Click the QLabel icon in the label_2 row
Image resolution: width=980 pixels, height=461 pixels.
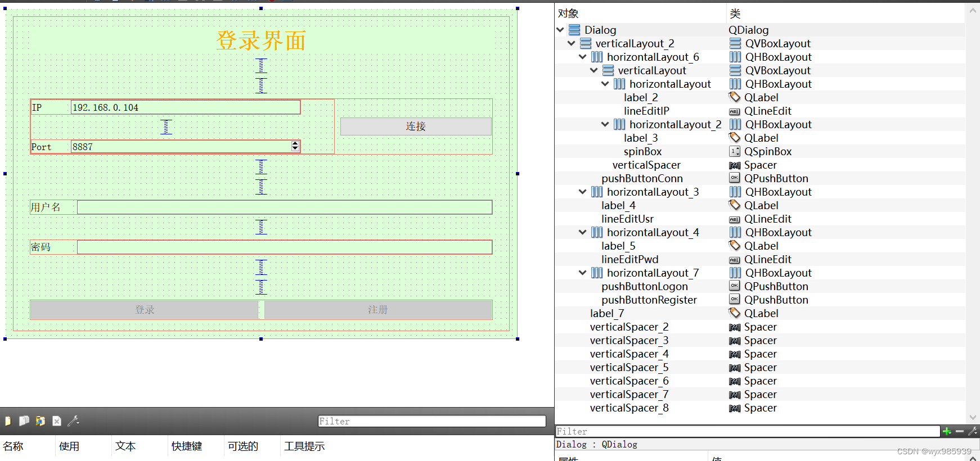(x=735, y=97)
